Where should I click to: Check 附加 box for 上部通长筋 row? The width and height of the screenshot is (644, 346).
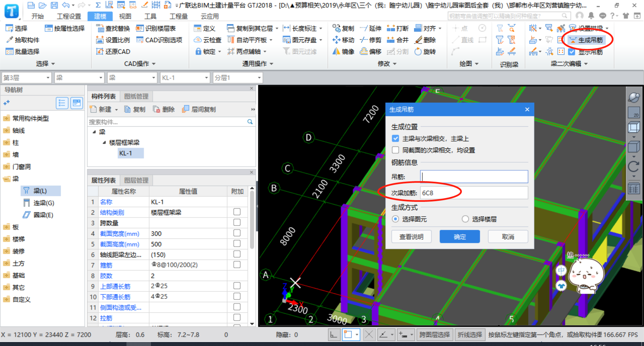click(237, 286)
